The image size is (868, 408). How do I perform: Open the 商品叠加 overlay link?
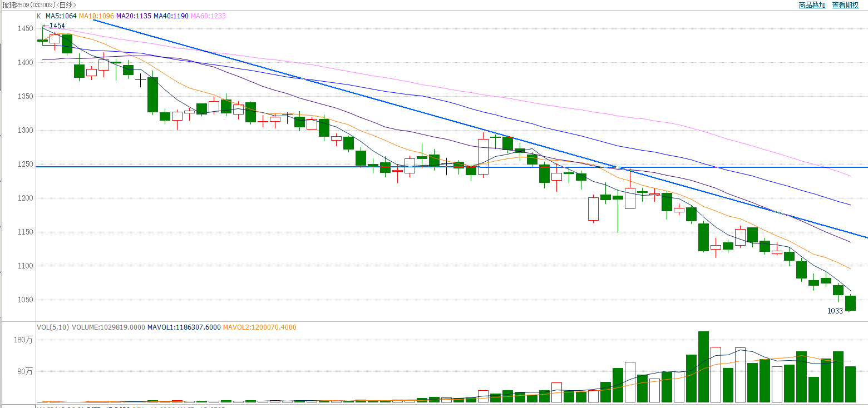(x=812, y=5)
